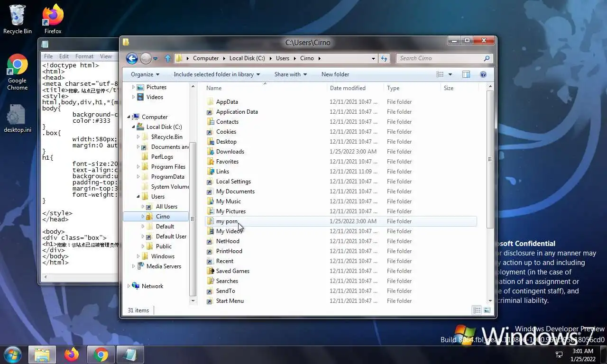Select the Start Menu row
The width and height of the screenshot is (607, 364).
click(x=341, y=301)
